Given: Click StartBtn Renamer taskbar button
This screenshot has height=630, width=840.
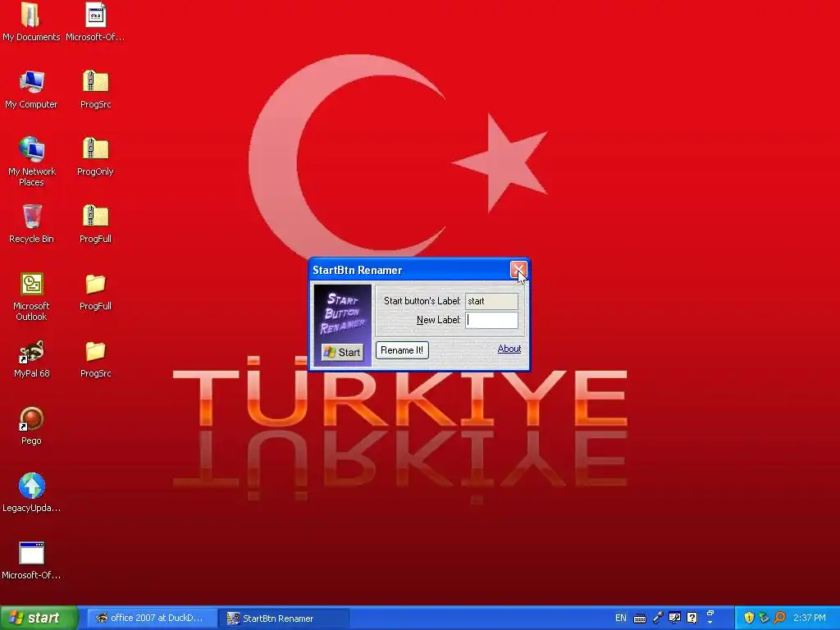Looking at the screenshot, I should pos(284,619).
